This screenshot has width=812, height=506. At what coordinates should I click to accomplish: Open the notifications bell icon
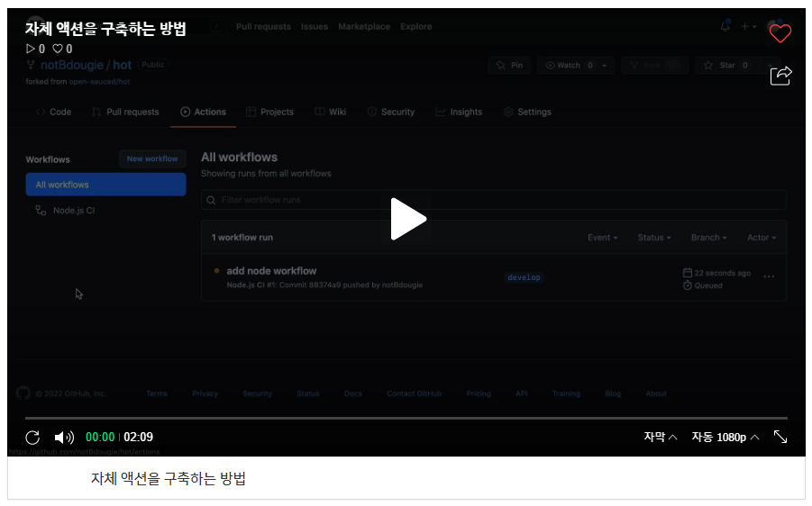(x=725, y=26)
